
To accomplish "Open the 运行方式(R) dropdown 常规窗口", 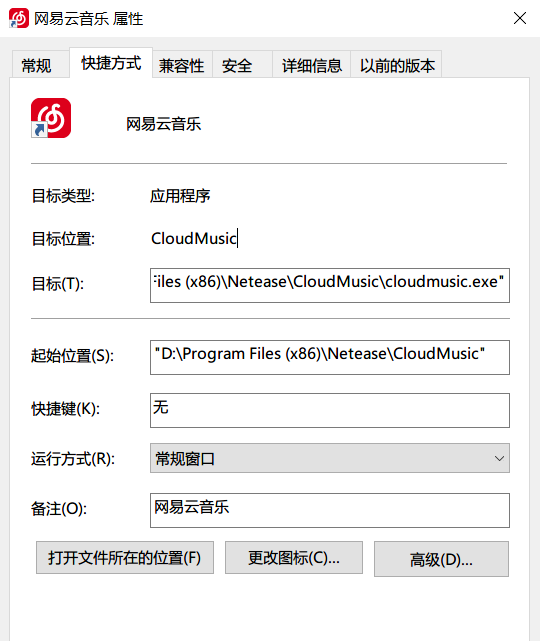I will pyautogui.click(x=329, y=458).
